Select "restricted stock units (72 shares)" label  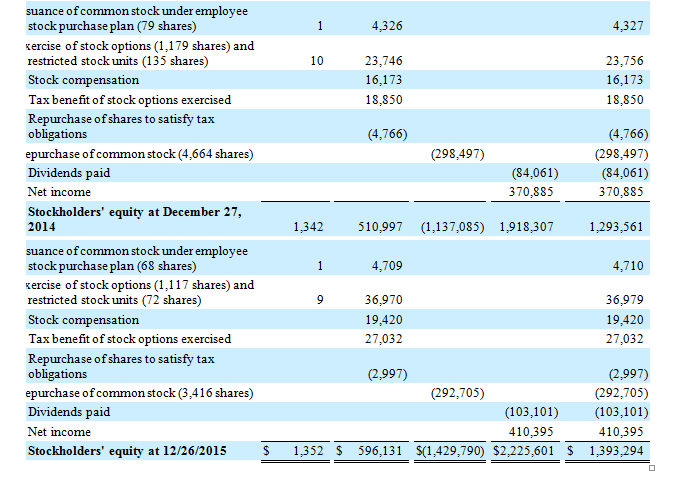(x=114, y=301)
